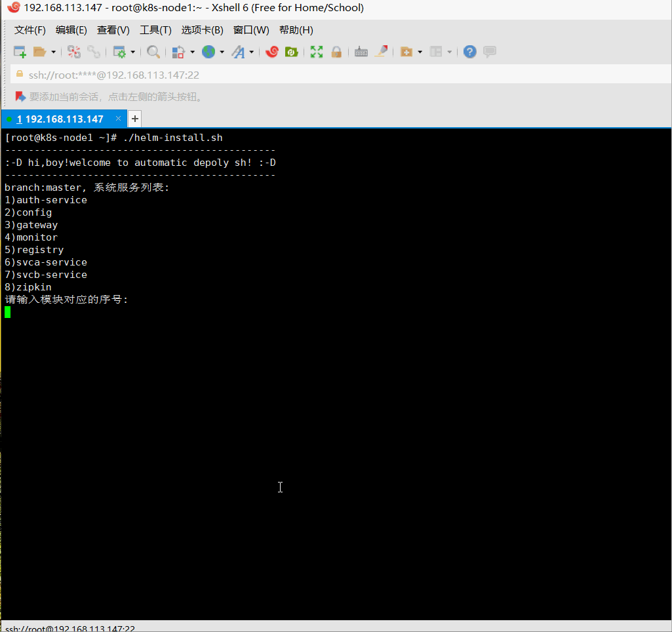Expand the color scheme dropdown arrow
Screen dimensions: 672x632
193,52
